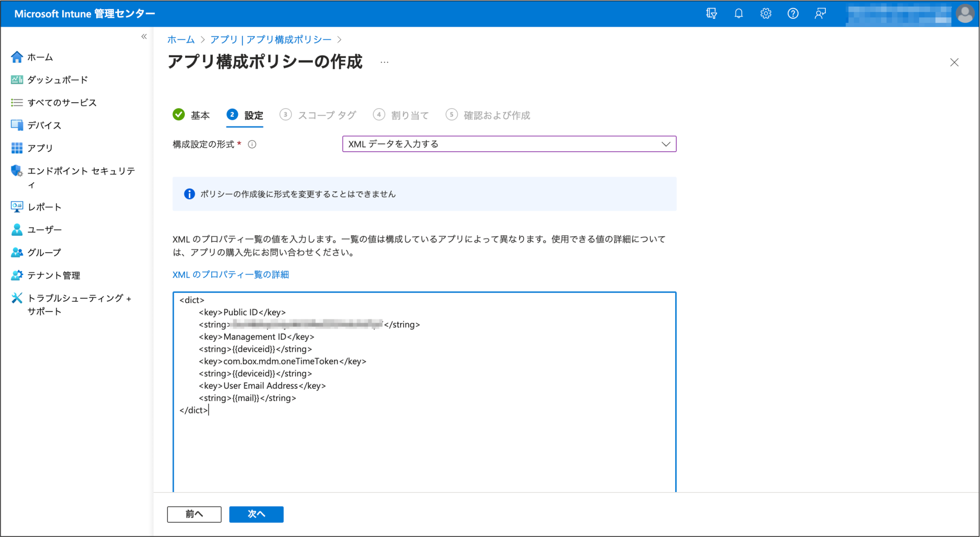Viewport: 980px width, 537px height.
Task: Send feedback via the smiley icon
Action: [x=820, y=13]
